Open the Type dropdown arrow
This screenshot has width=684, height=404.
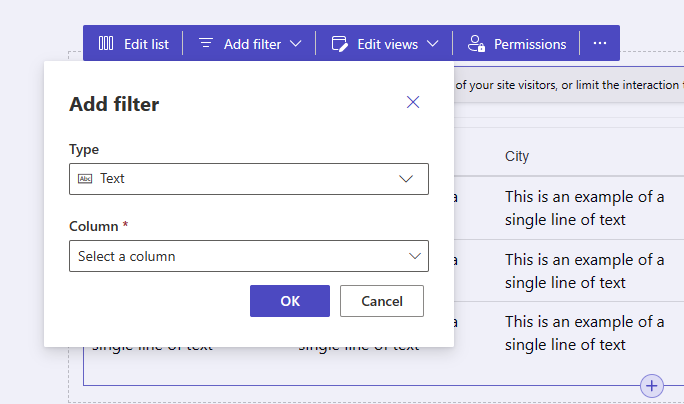[406, 179]
